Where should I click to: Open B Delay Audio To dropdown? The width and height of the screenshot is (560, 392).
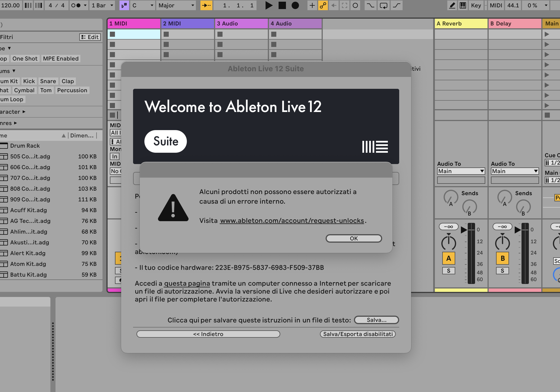(x=515, y=171)
